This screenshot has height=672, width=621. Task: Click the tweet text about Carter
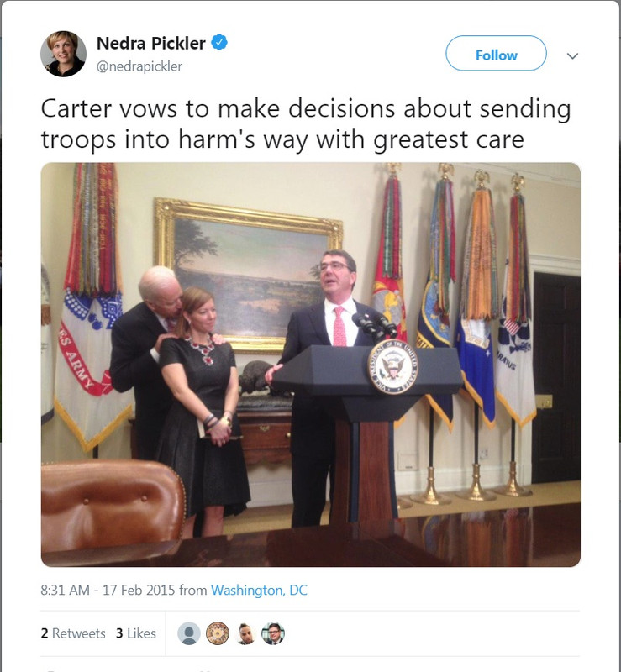click(x=305, y=123)
